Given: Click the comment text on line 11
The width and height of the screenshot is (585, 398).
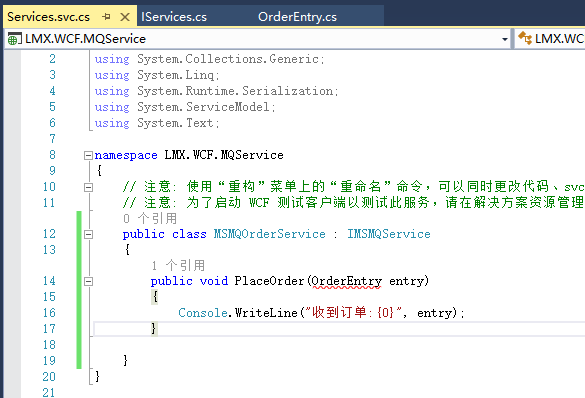Looking at the screenshot, I should coord(353,203).
